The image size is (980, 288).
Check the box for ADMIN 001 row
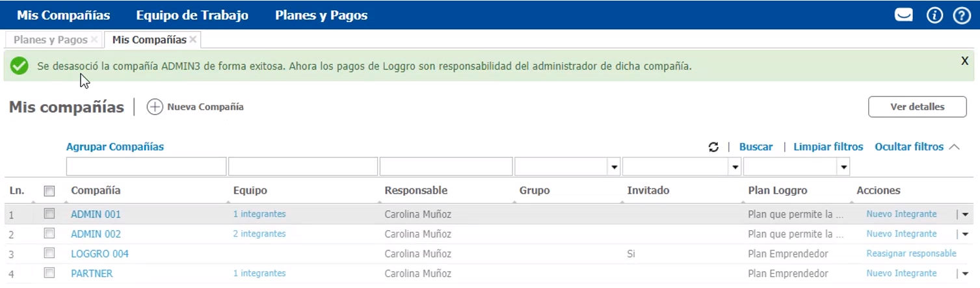[49, 214]
